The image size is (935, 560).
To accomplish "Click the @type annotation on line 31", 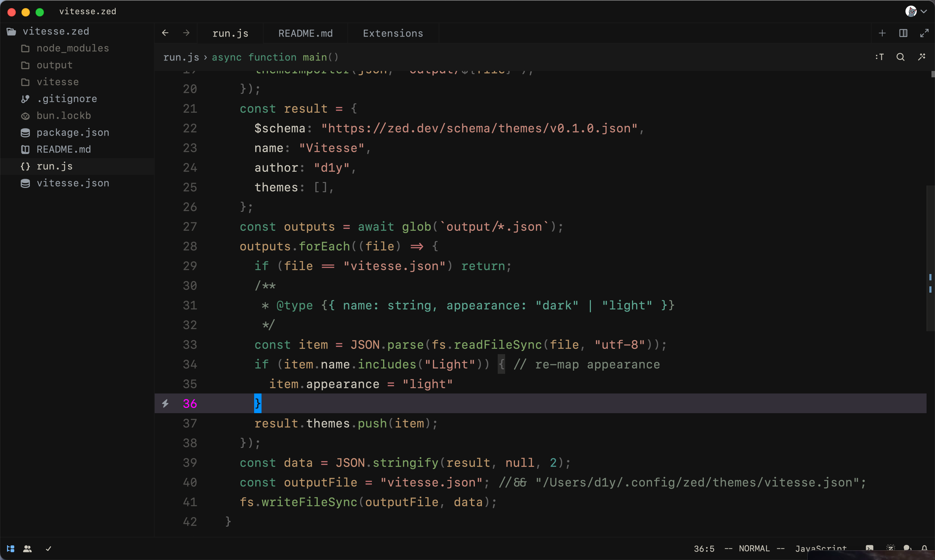I will coord(295,305).
